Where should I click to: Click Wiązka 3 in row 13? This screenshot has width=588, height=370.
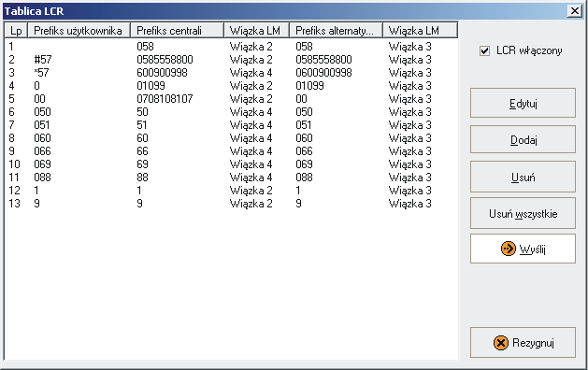click(x=409, y=204)
